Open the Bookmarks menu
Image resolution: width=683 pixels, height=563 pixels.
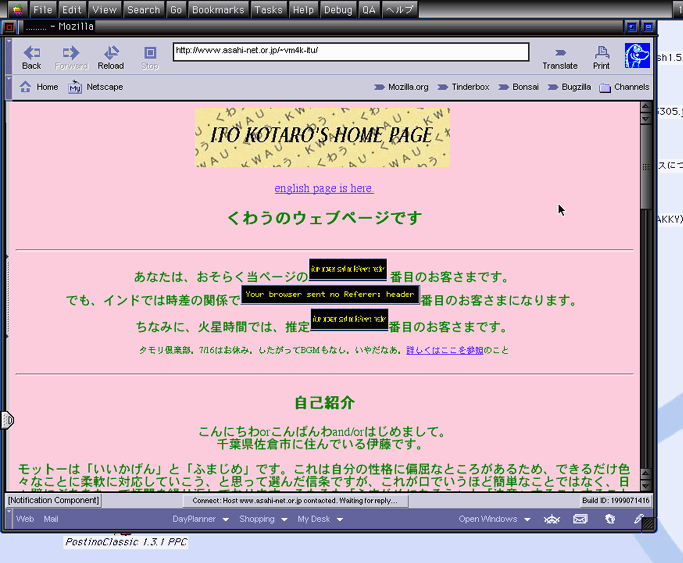(218, 9)
